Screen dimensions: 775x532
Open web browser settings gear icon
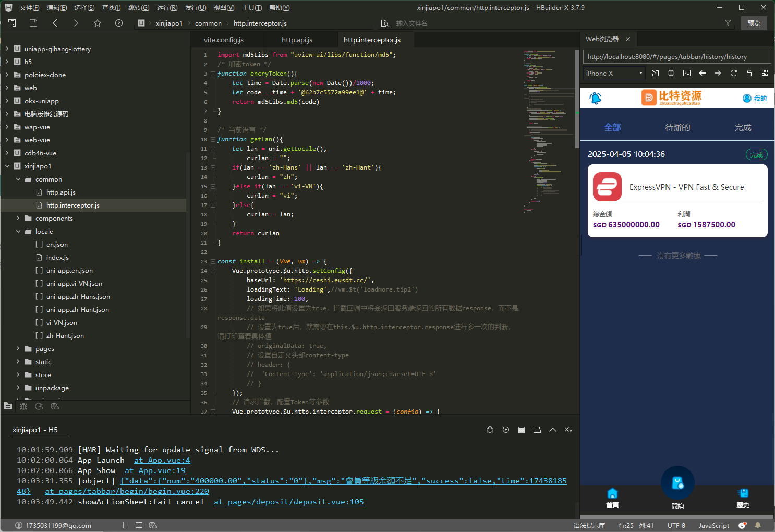(x=671, y=73)
